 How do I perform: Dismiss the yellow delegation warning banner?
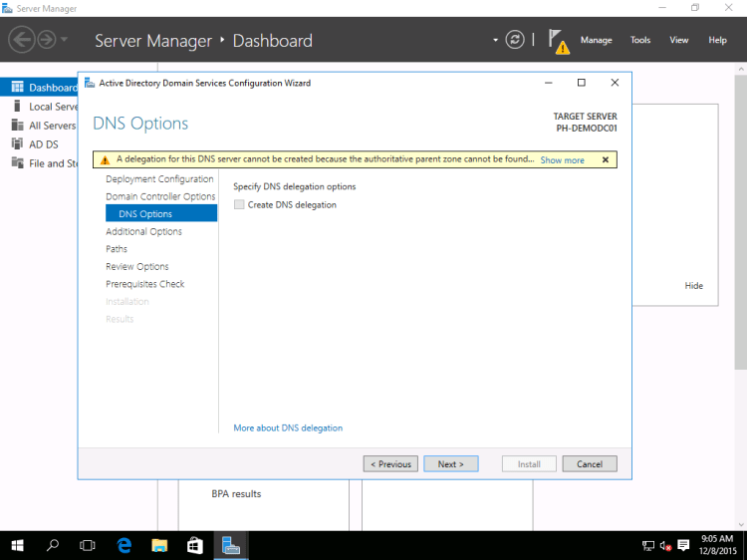point(605,159)
